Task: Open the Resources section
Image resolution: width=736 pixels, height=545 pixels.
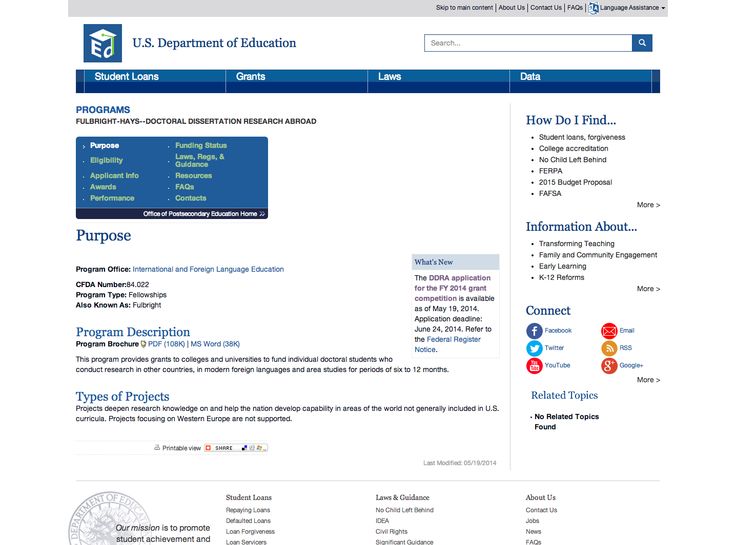Action: pos(193,176)
